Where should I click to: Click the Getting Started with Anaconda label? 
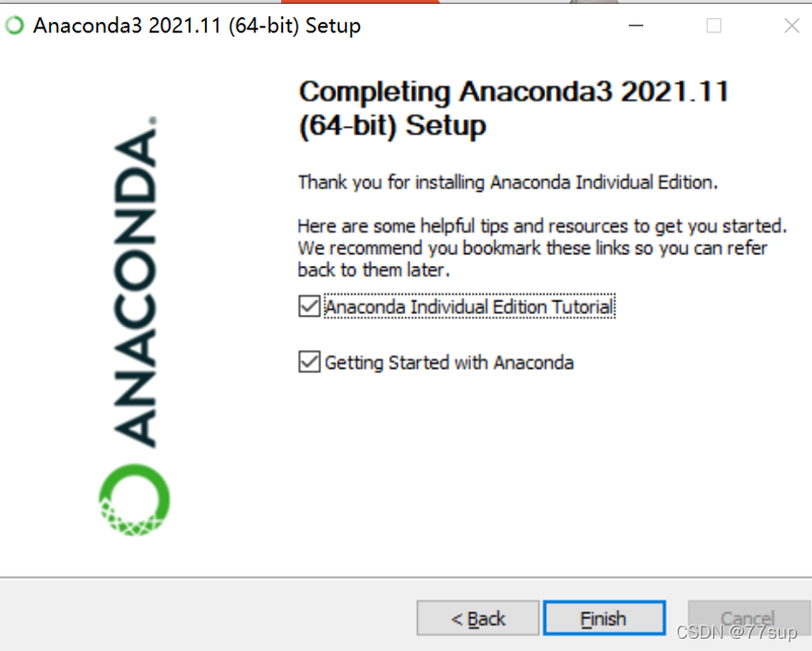point(449,363)
